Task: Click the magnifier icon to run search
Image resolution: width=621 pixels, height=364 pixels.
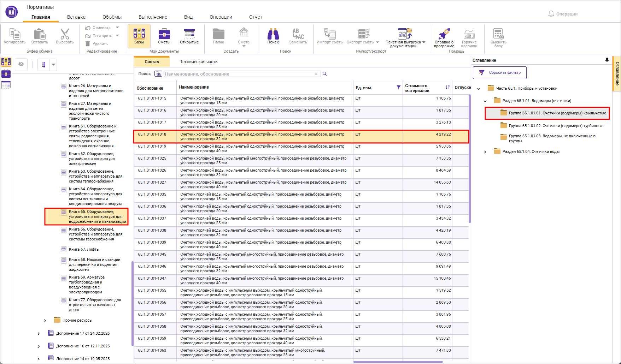Action: click(324, 74)
